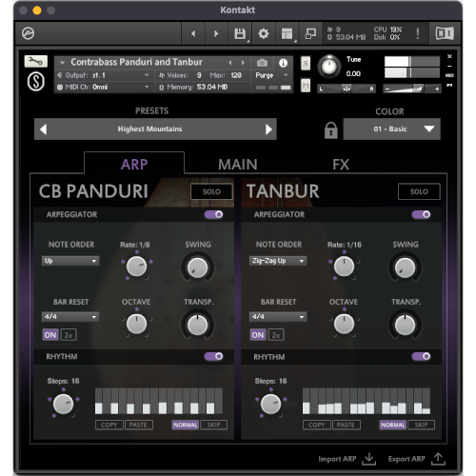Solo the Tanbur layer
The height and width of the screenshot is (476, 476).
[x=419, y=191]
